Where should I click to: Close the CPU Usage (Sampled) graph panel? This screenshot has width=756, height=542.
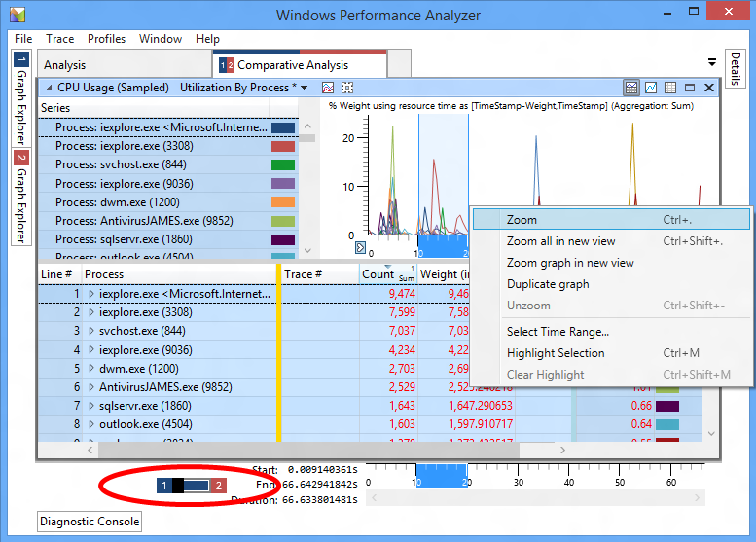(x=709, y=88)
